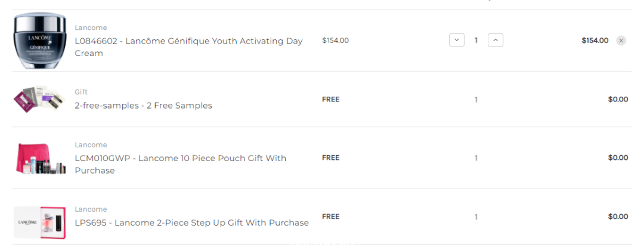Open the 2-Piece Step Up gift box thumbnail
The image size is (644, 250).
[x=40, y=223]
